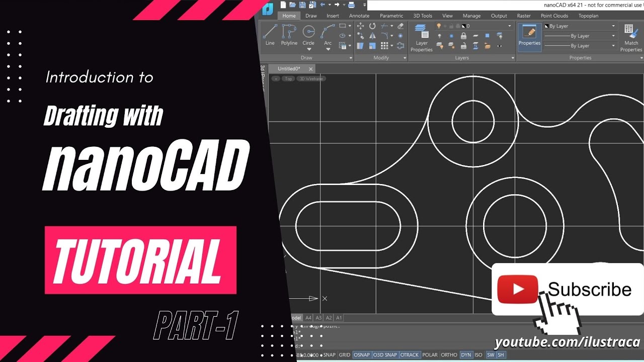Image resolution: width=644 pixels, height=362 pixels.
Task: Choose the Rectangle tool in Draw panel
Action: [343, 26]
